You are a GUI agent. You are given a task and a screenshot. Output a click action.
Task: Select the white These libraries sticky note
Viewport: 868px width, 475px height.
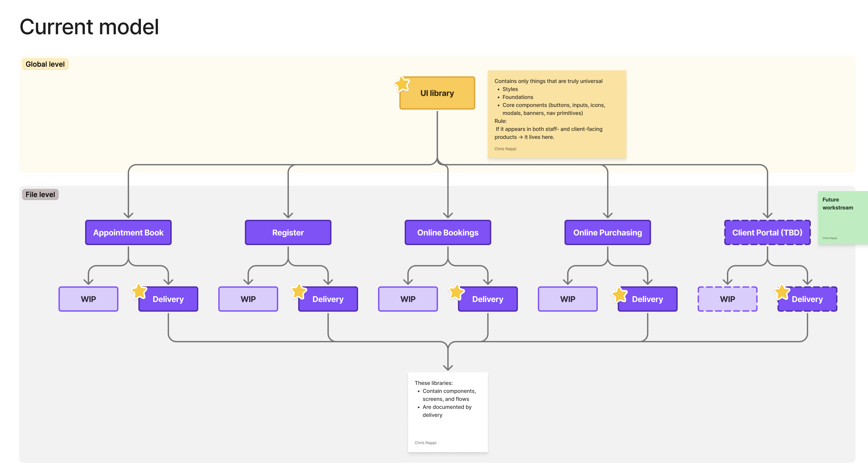coord(448,412)
